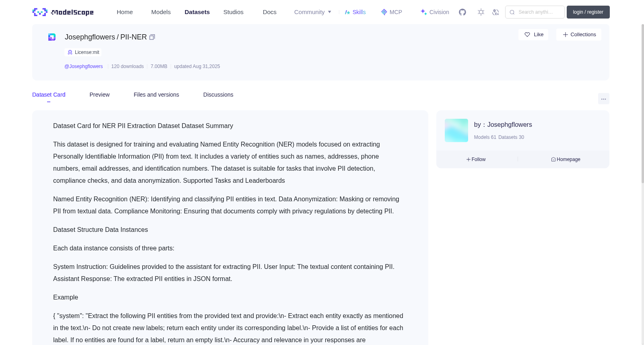Open the three-dot more options menu
Screen dimensions: 644x345
[603, 99]
